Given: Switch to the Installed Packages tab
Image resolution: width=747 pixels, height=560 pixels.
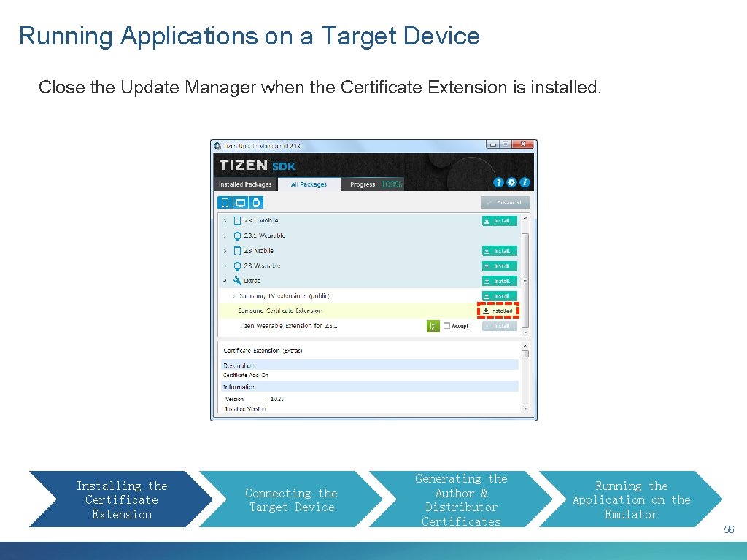Looking at the screenshot, I should point(245,184).
